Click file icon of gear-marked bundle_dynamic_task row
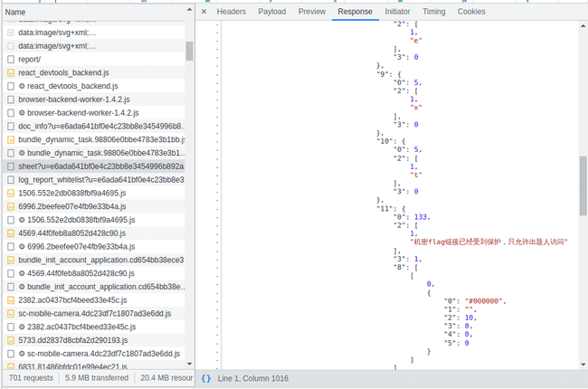Viewport: 588px width, 389px height. pyautogui.click(x=11, y=153)
